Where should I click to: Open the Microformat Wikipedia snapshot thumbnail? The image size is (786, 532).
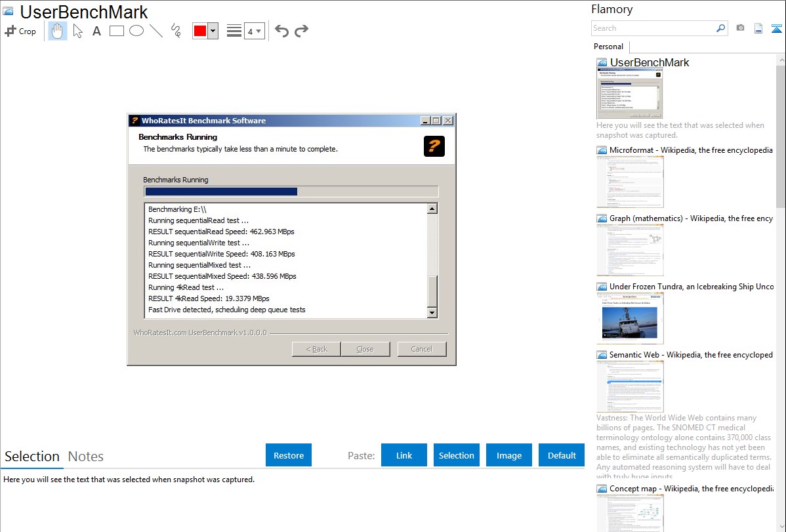click(630, 182)
